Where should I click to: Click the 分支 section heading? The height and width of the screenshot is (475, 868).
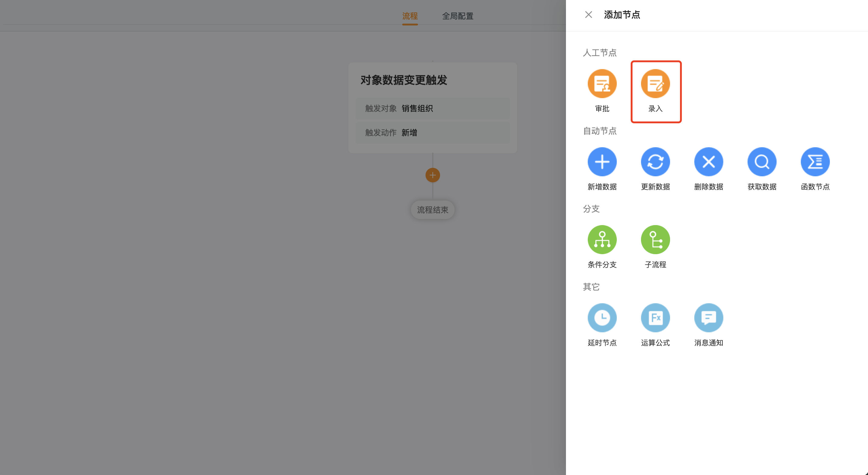point(591,209)
